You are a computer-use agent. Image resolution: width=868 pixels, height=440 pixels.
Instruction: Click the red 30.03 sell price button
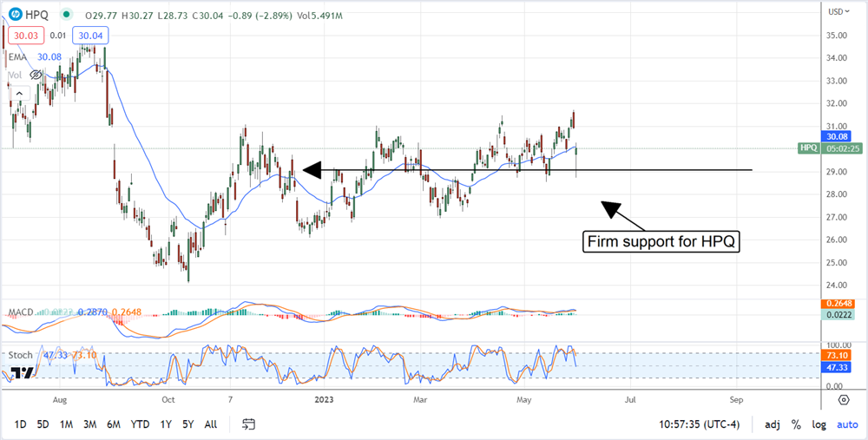(x=25, y=36)
